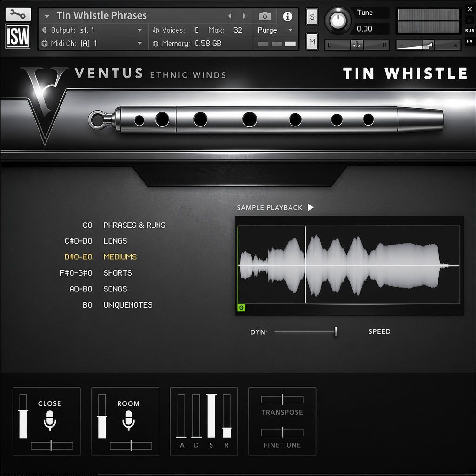
Task: Edit the Tune value 0.00
Action: pos(364,29)
